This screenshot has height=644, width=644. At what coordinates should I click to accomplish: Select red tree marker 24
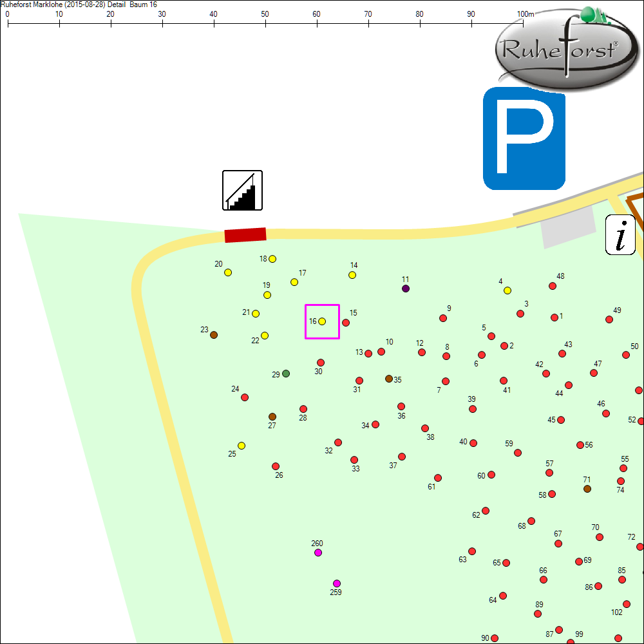[x=245, y=397]
